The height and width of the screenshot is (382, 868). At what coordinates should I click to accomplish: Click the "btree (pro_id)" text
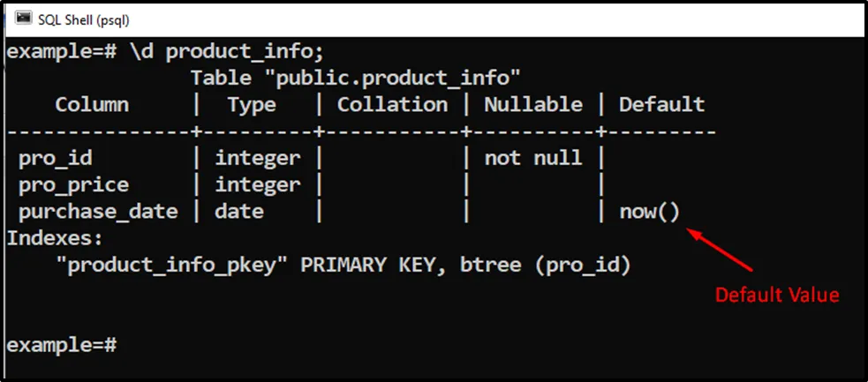545,265
